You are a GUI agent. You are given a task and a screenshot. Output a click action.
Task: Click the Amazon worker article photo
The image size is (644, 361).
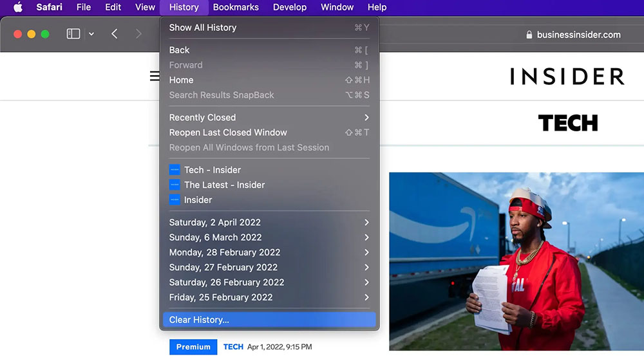pyautogui.click(x=516, y=261)
